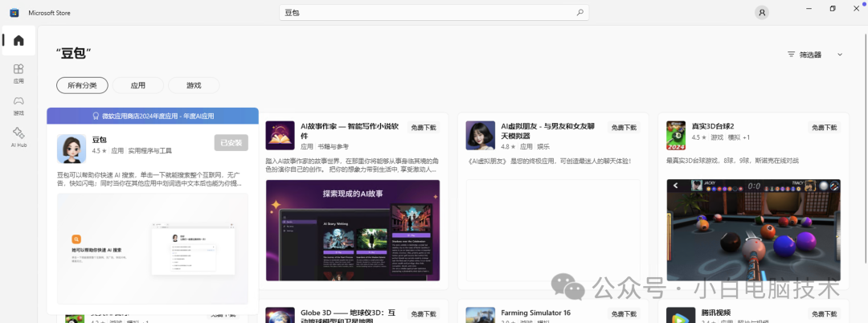Click 免费下载 for AI故事作家
Screen dimensions: 868x323
point(424,127)
